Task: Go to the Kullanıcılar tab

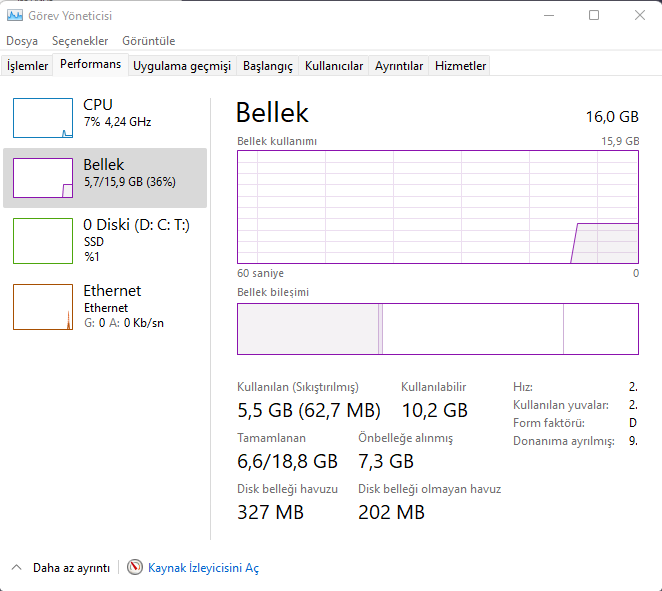Action: click(x=334, y=66)
